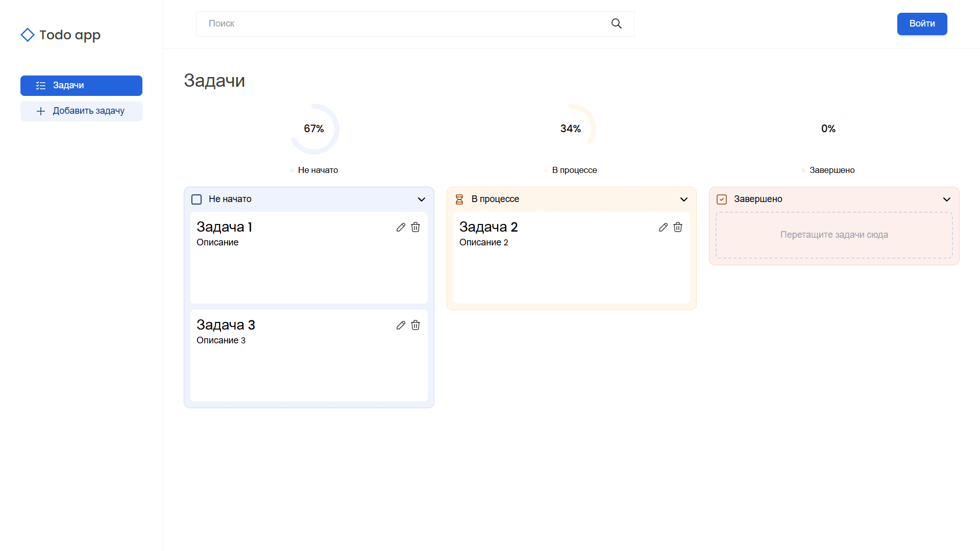Click the Перетащите задачи сюда drop zone
Screen dimensions: 980x551
(x=834, y=235)
